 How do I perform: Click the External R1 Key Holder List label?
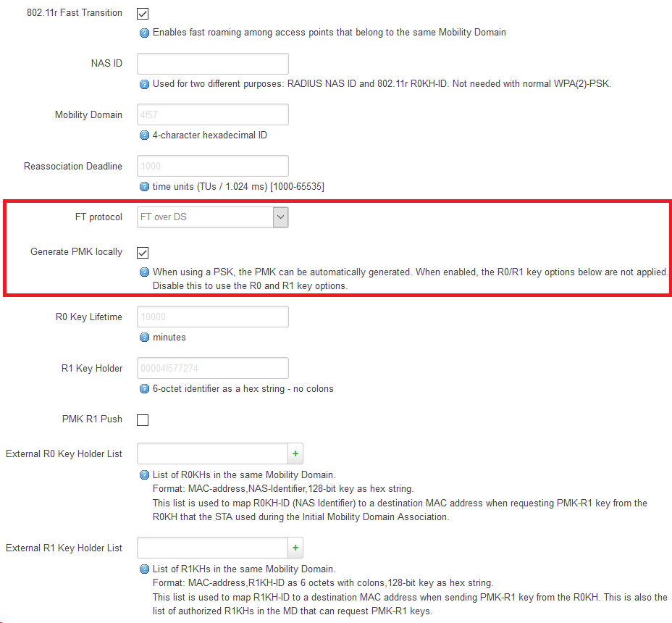coord(64,548)
